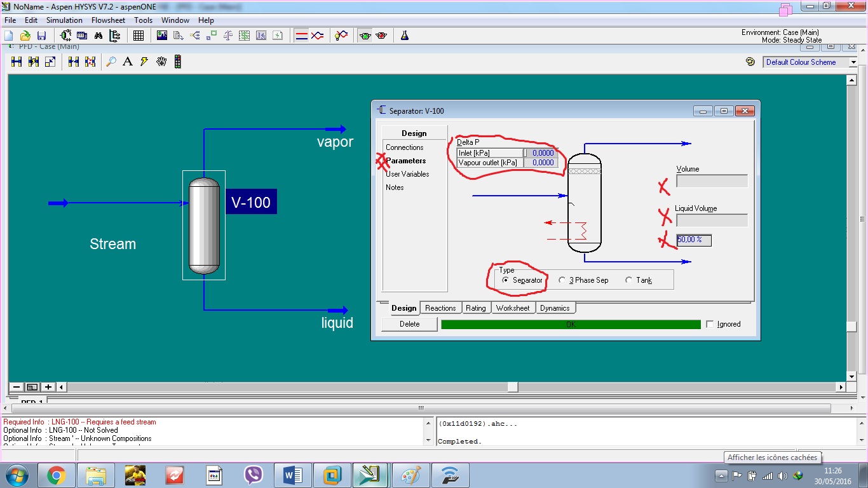Select the 3 Phase Sep option
This screenshot has width=868, height=488.
pyautogui.click(x=562, y=280)
